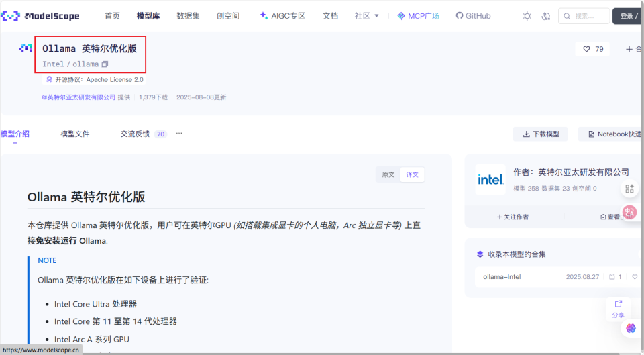Screen dimensions: 644x355
Task: Click the layers icon beside 收录本模型的合集
Action: click(x=480, y=254)
